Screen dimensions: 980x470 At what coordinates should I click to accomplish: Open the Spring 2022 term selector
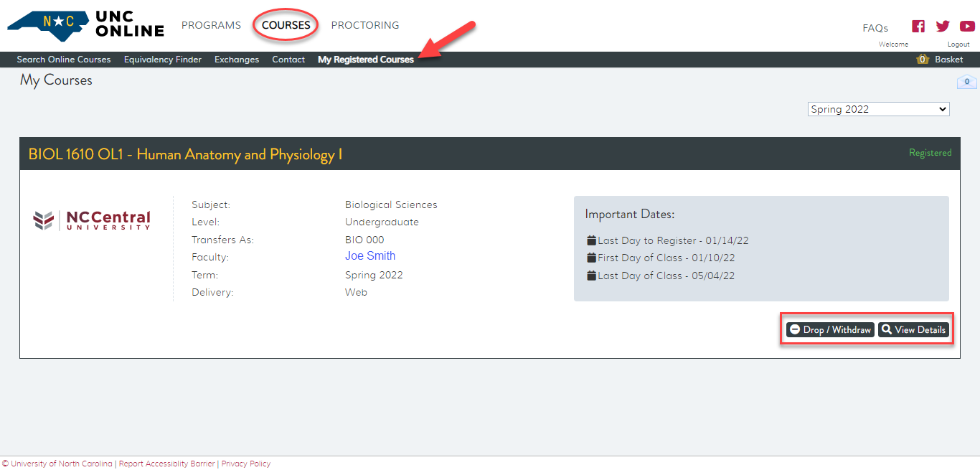877,108
